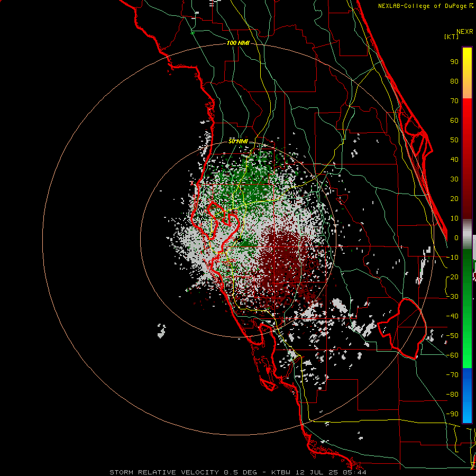
Task: Click the "90" value on velocity scale
Action: (454, 62)
